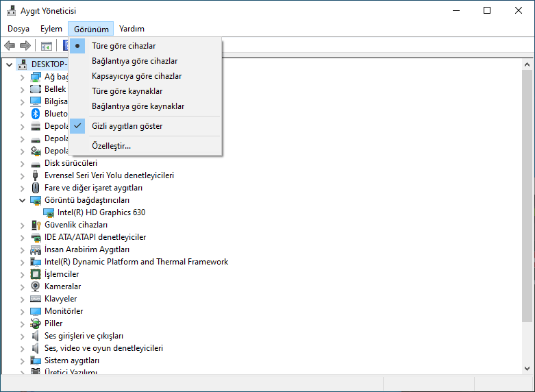Expand Klavyeler category
The height and width of the screenshot is (392, 535).
click(22, 299)
